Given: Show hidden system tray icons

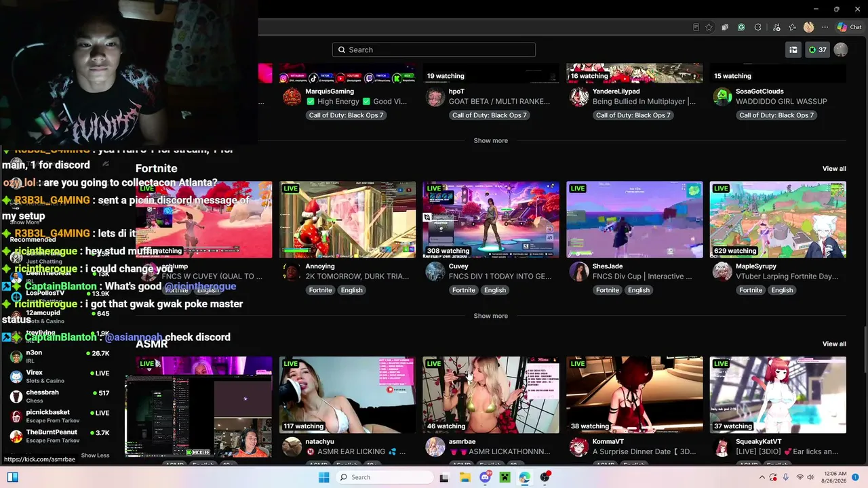Looking at the screenshot, I should tap(762, 477).
